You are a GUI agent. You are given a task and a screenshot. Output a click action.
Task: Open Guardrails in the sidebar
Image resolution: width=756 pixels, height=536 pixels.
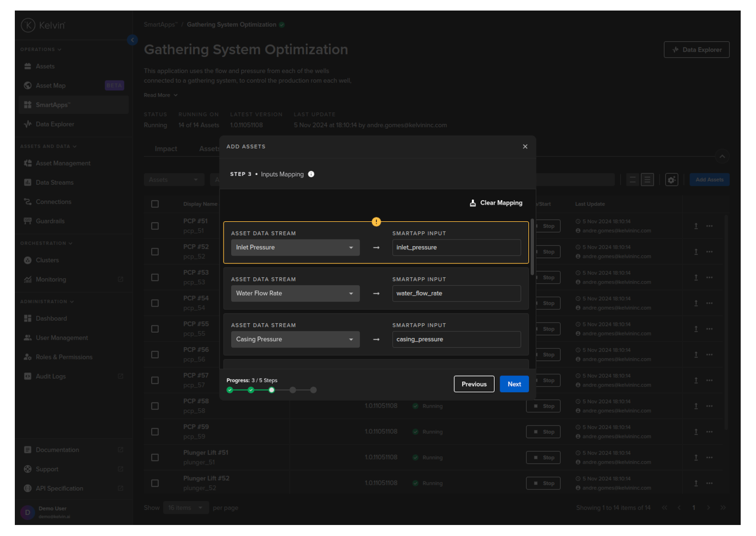tap(50, 221)
